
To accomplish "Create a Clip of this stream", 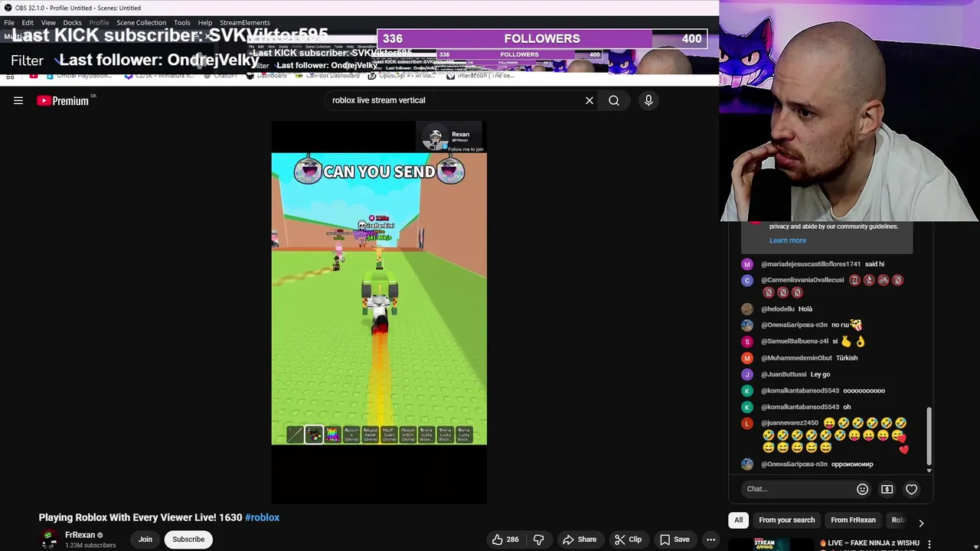I will pyautogui.click(x=628, y=540).
